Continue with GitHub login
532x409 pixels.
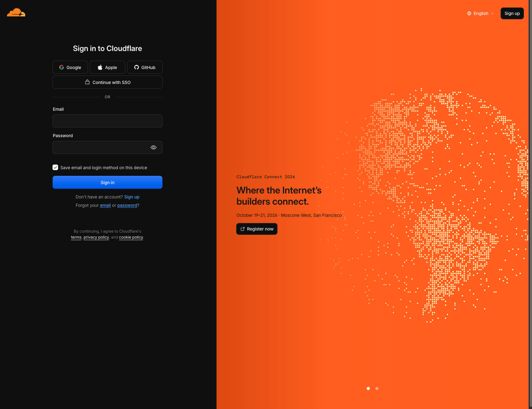145,67
